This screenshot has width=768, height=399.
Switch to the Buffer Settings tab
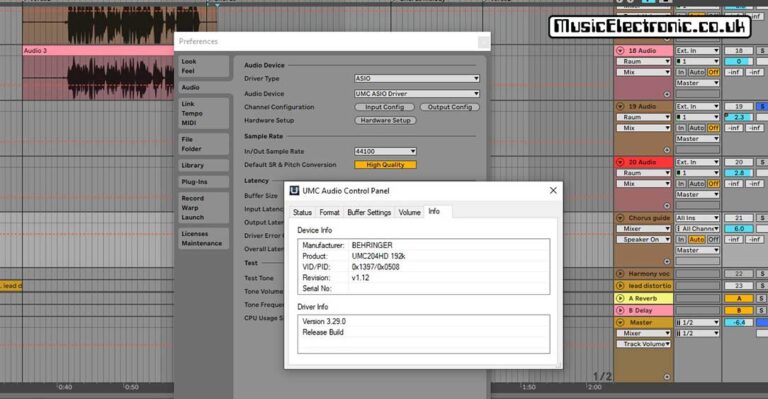tap(369, 212)
